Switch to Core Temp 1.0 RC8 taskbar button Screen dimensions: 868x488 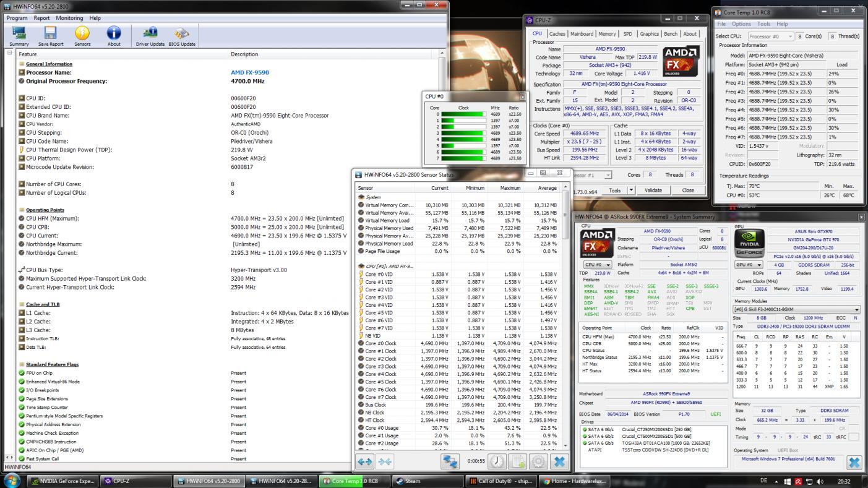tap(355, 481)
